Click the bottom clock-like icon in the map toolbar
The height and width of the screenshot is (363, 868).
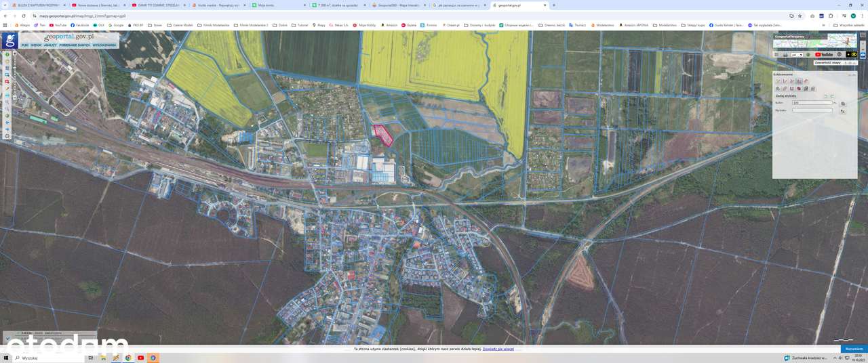coord(7,136)
